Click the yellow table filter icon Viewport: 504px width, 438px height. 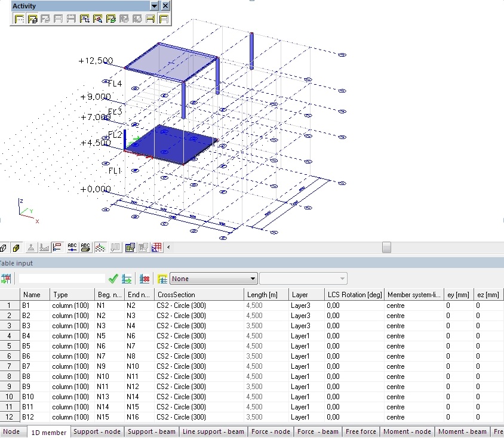click(x=162, y=279)
